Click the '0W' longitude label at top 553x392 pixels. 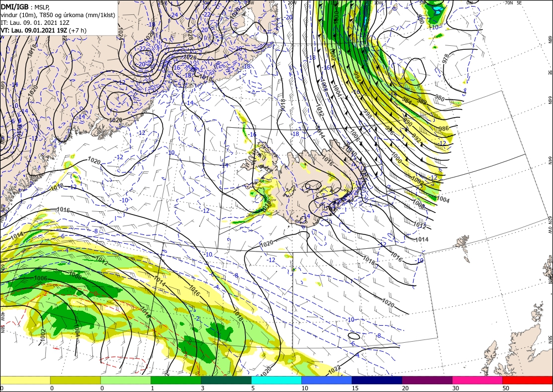point(469,3)
